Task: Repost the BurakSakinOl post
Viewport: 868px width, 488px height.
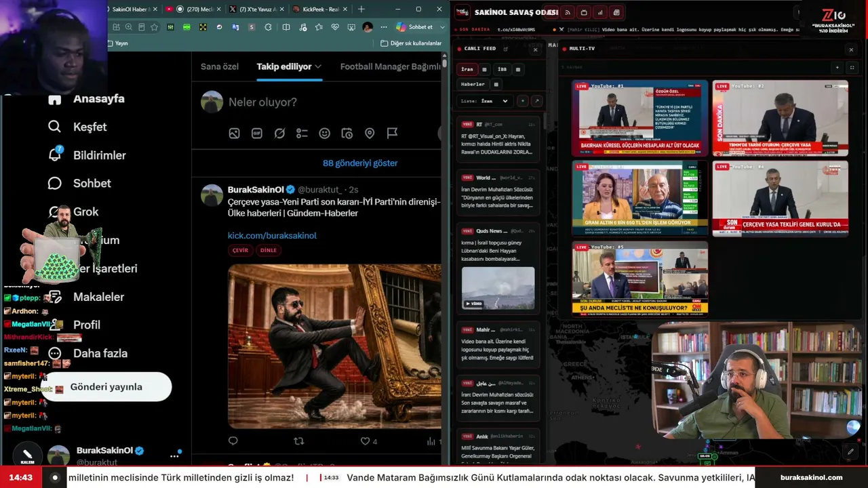Action: 298,441
